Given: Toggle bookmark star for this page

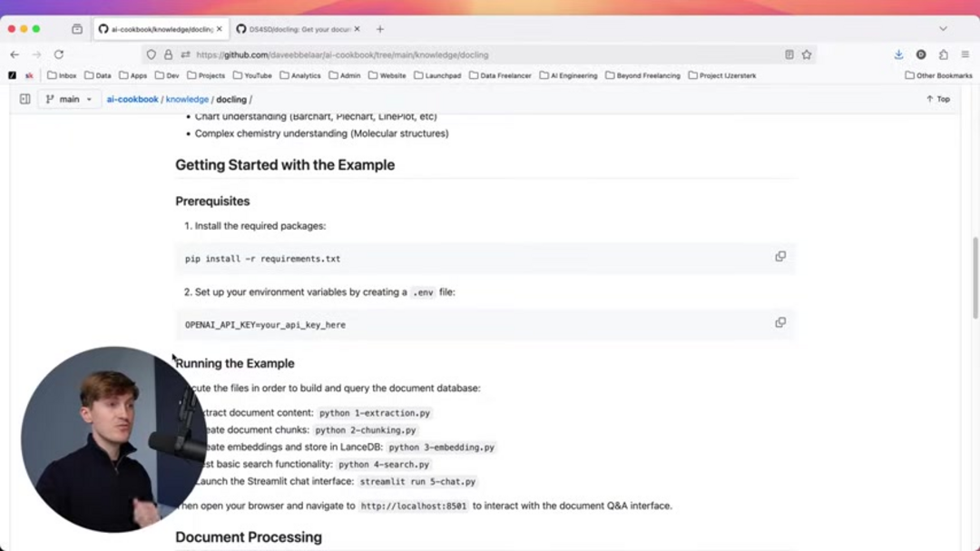Looking at the screenshot, I should tap(808, 54).
